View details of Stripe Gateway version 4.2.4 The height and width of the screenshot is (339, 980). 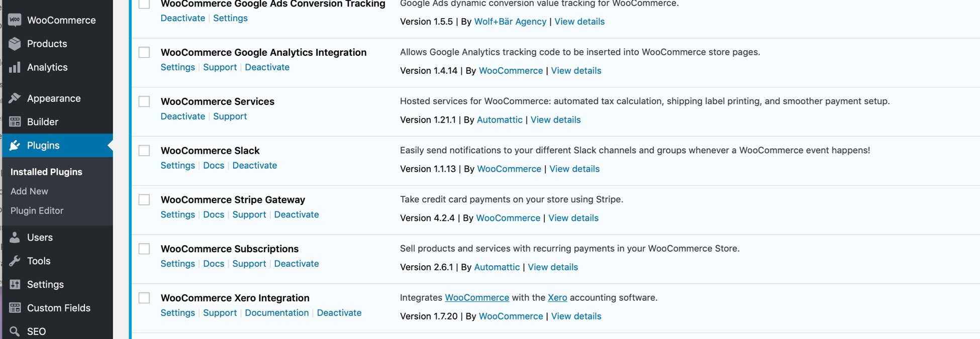(573, 218)
